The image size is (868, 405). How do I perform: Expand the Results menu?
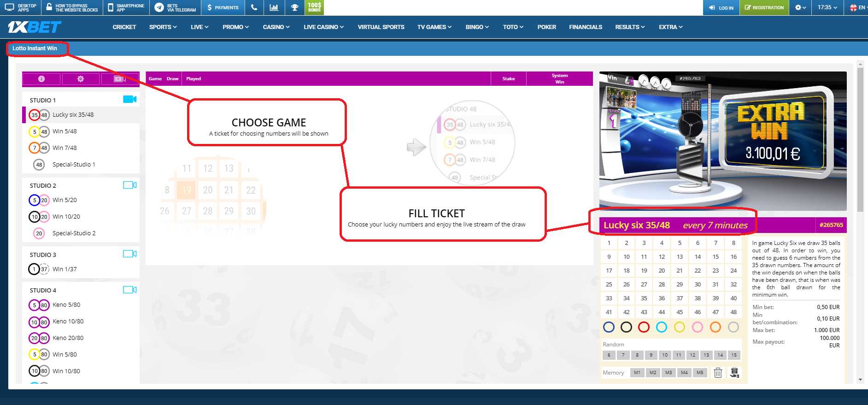click(630, 27)
